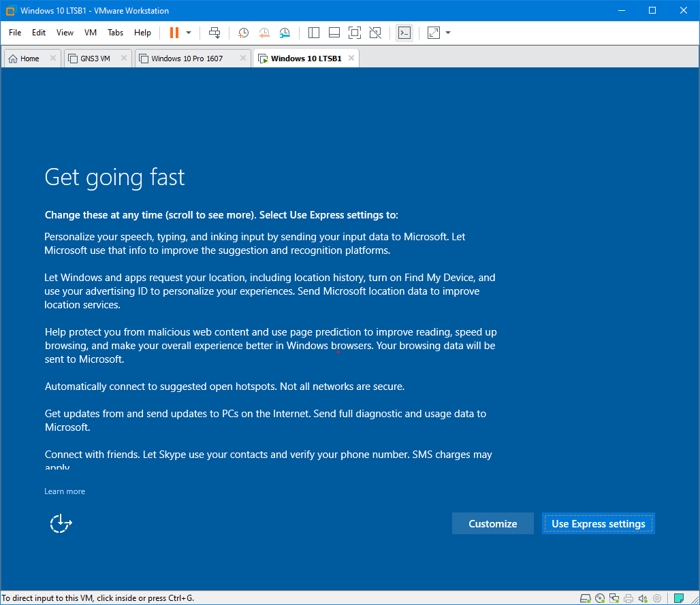Image resolution: width=700 pixels, height=605 pixels.
Task: Toggle the thumbnail bar icon
Action: pos(334,33)
